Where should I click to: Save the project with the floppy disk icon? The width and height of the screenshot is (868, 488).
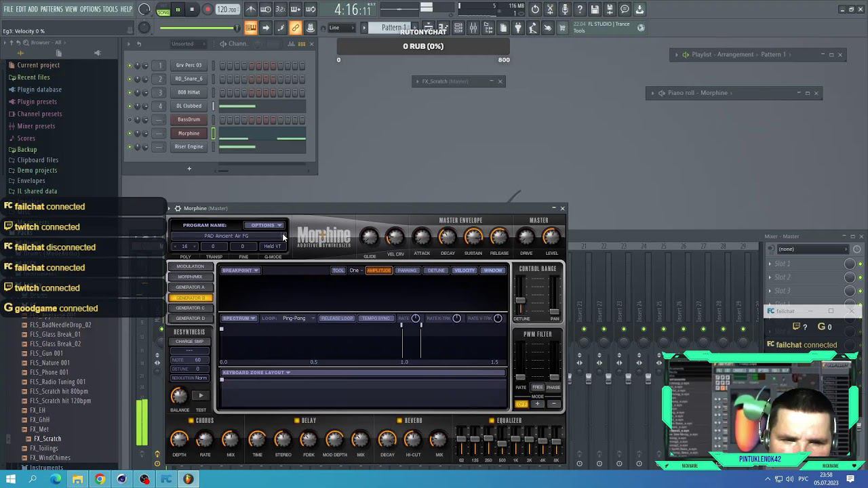[595, 9]
